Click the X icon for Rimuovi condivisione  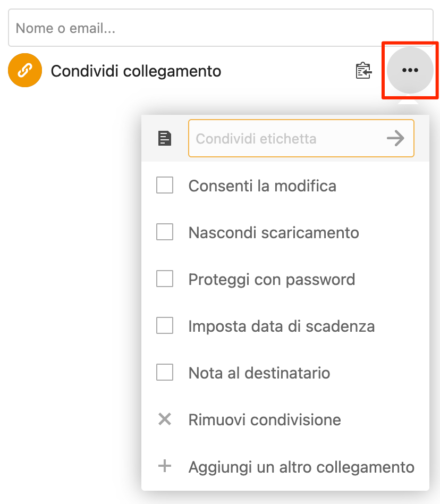coord(165,419)
